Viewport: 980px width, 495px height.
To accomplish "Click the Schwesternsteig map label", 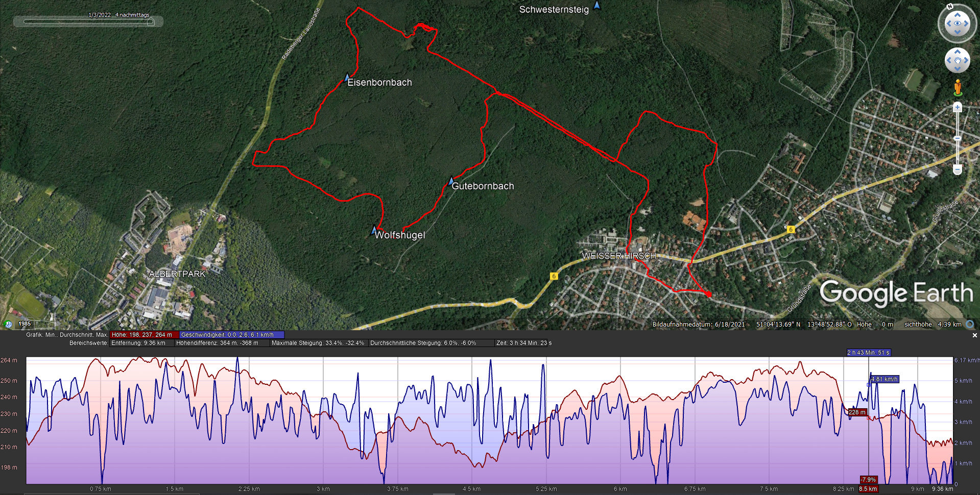I will click(x=554, y=10).
